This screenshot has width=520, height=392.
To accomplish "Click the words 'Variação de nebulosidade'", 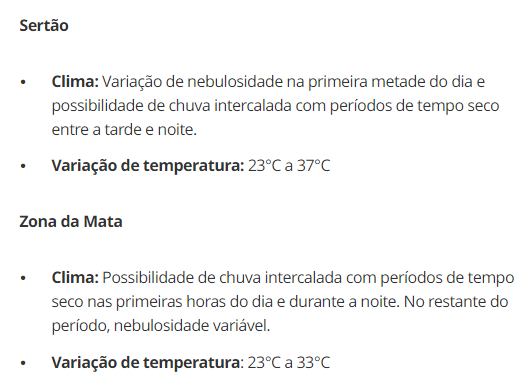I will (193, 82).
